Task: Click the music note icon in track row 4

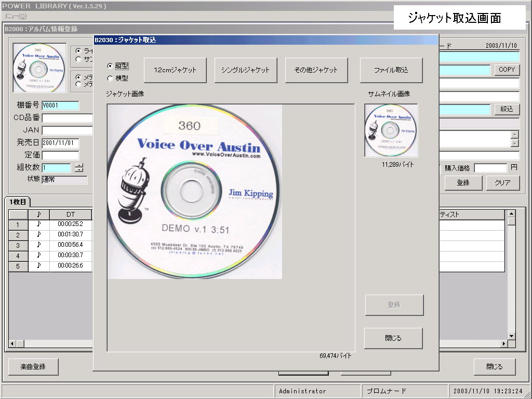Action: pyautogui.click(x=38, y=256)
